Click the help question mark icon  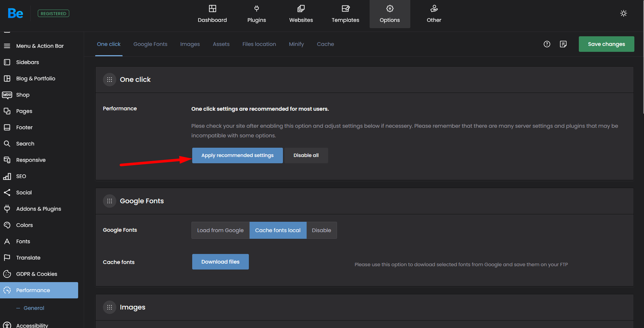547,44
